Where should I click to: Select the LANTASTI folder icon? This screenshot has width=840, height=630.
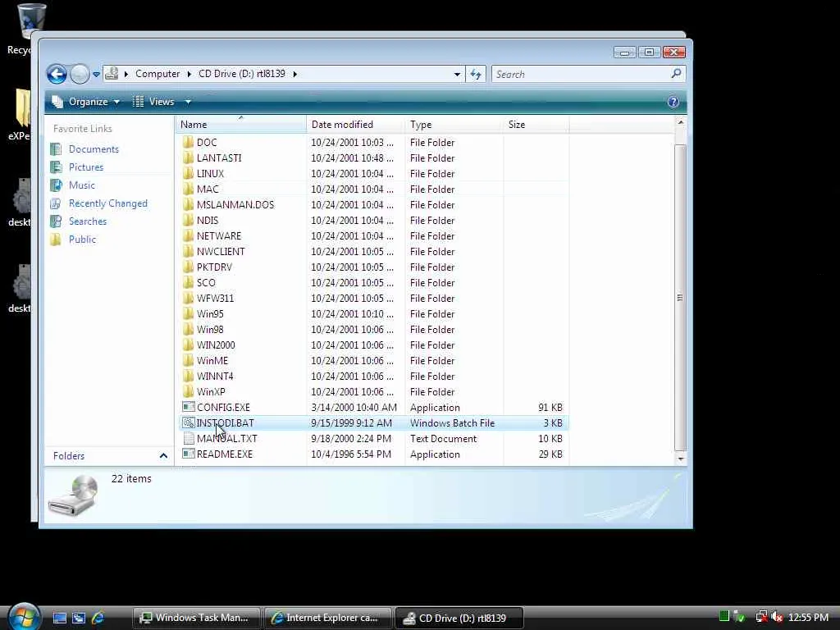pyautogui.click(x=188, y=157)
